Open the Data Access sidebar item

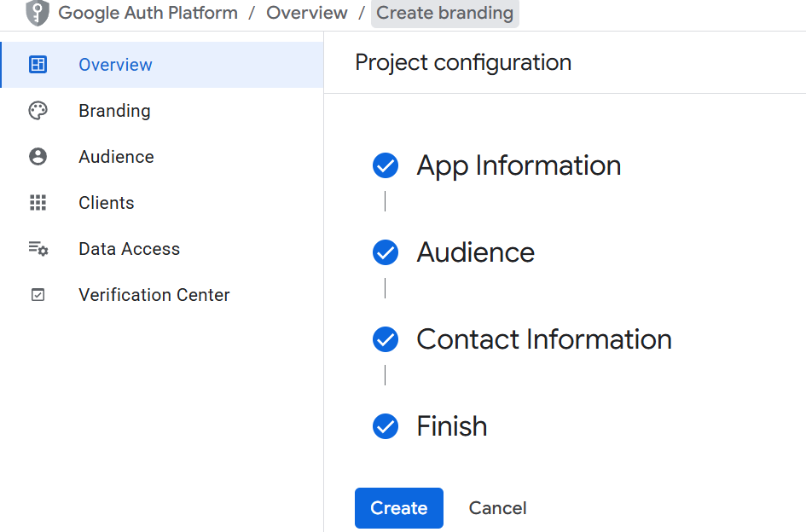click(129, 249)
